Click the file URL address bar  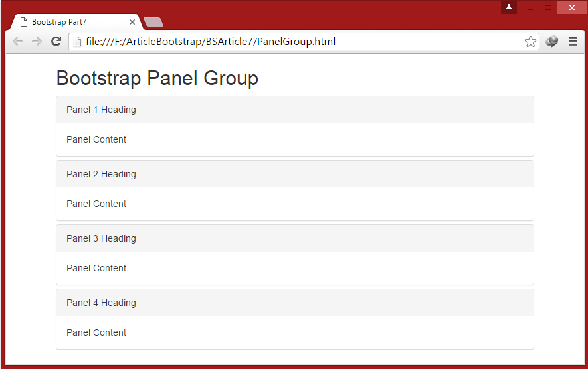point(299,42)
